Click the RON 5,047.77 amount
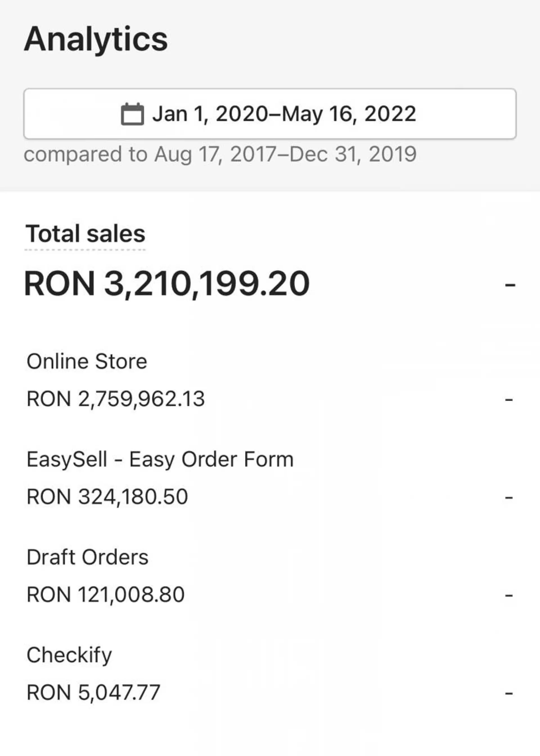 pyautogui.click(x=93, y=692)
